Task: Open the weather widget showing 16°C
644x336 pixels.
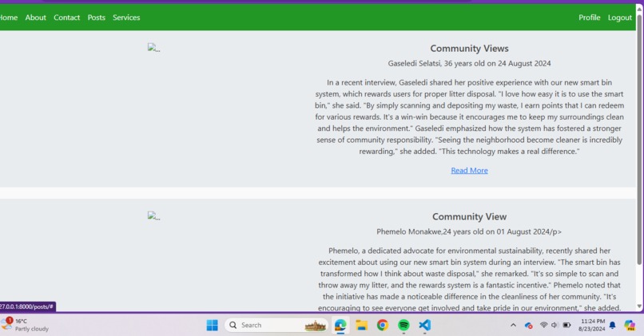Action: point(26,325)
